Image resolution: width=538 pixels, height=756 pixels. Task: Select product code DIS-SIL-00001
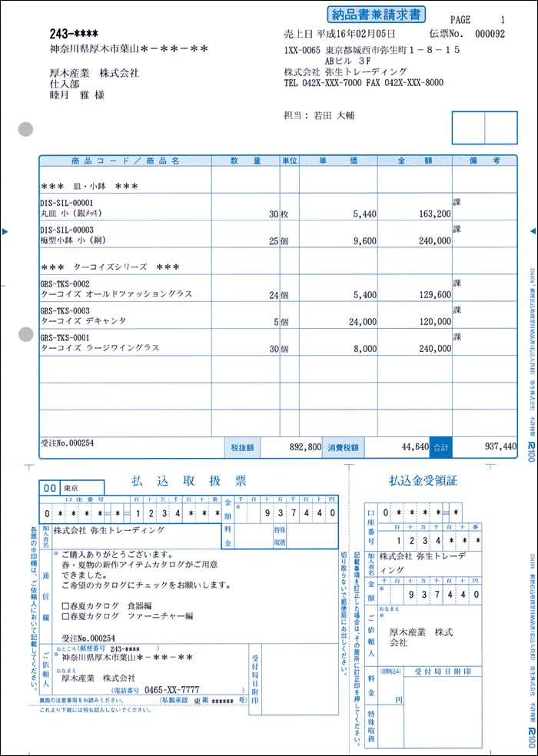(x=67, y=203)
